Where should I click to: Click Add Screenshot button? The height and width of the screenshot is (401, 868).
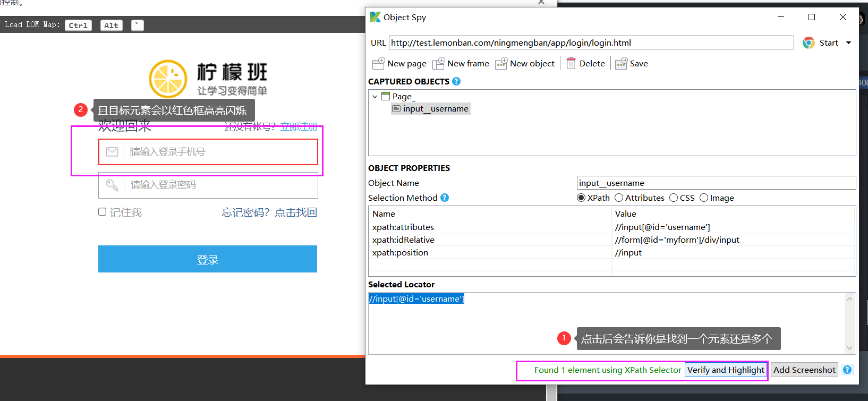(804, 370)
